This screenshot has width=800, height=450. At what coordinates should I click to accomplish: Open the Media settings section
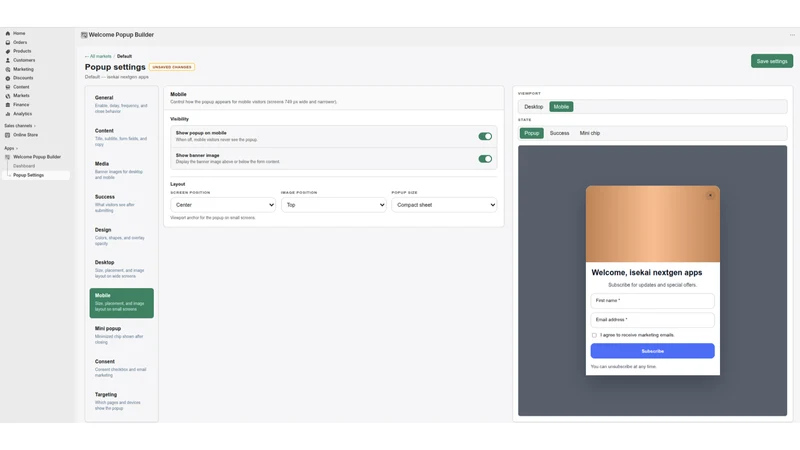click(121, 170)
